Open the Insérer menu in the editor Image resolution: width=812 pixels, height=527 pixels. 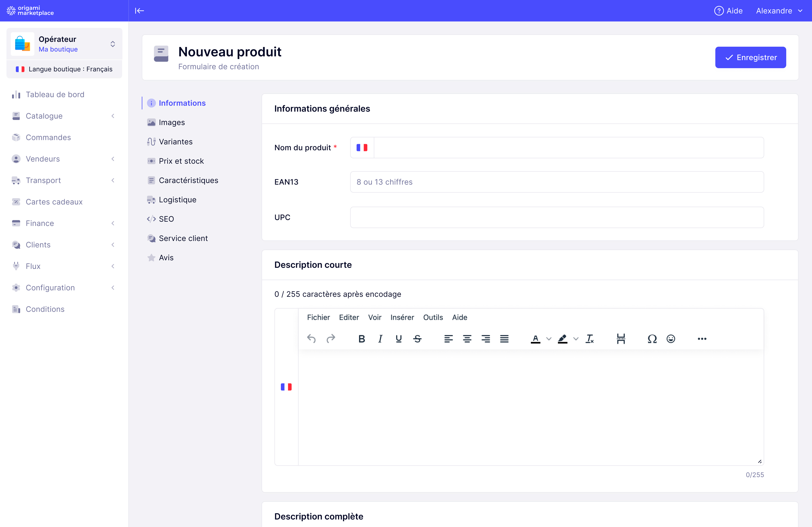(x=402, y=317)
